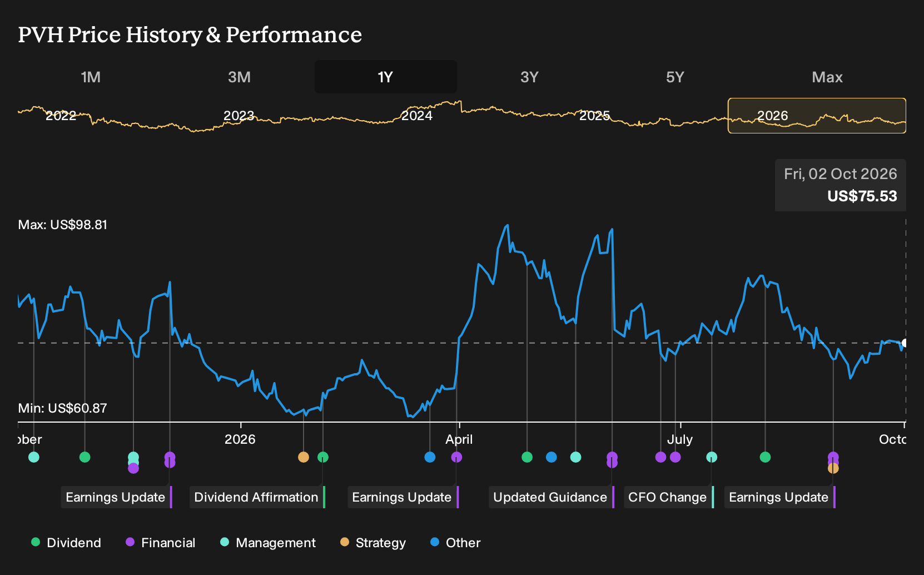
Task: Toggle the Management legend filter
Action: click(x=268, y=543)
